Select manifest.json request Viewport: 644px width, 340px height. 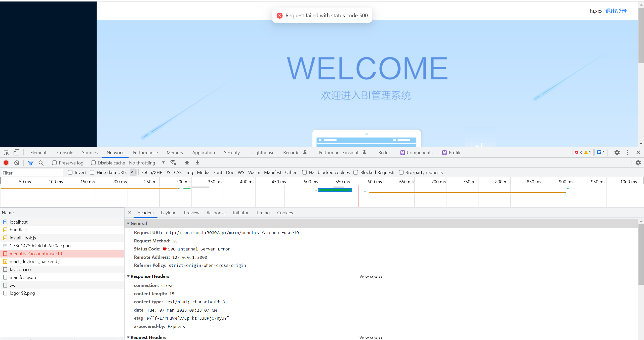pyautogui.click(x=62, y=277)
